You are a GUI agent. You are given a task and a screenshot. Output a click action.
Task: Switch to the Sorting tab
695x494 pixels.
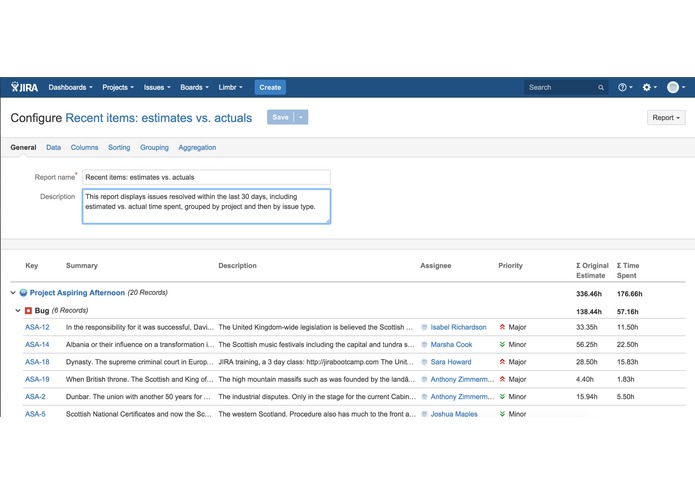(x=119, y=148)
